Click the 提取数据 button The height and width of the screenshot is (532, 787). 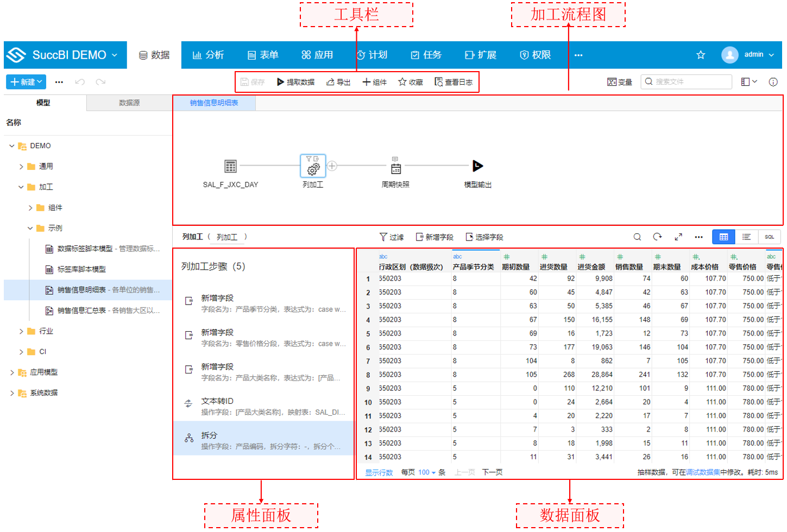295,82
